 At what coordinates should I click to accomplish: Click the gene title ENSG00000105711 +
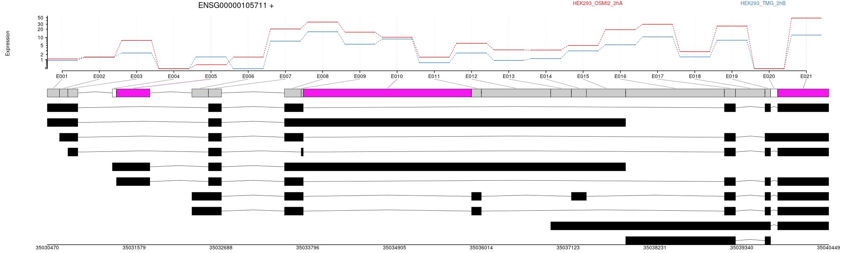236,5
